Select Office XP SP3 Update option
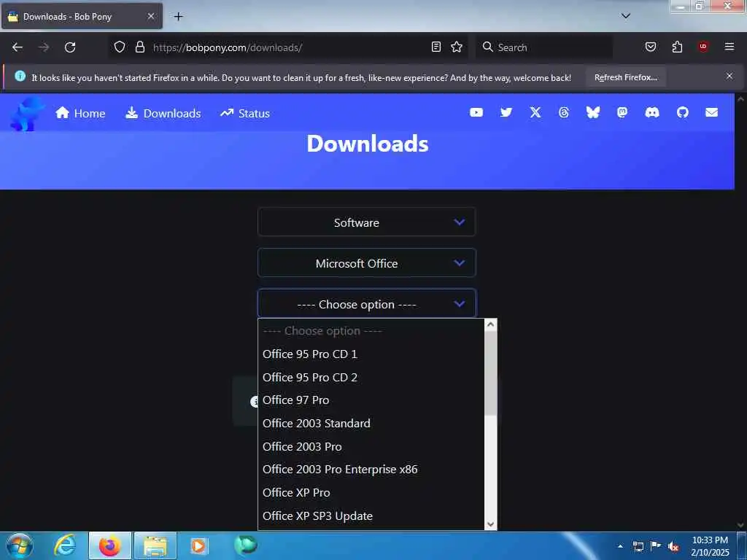 (x=371, y=516)
